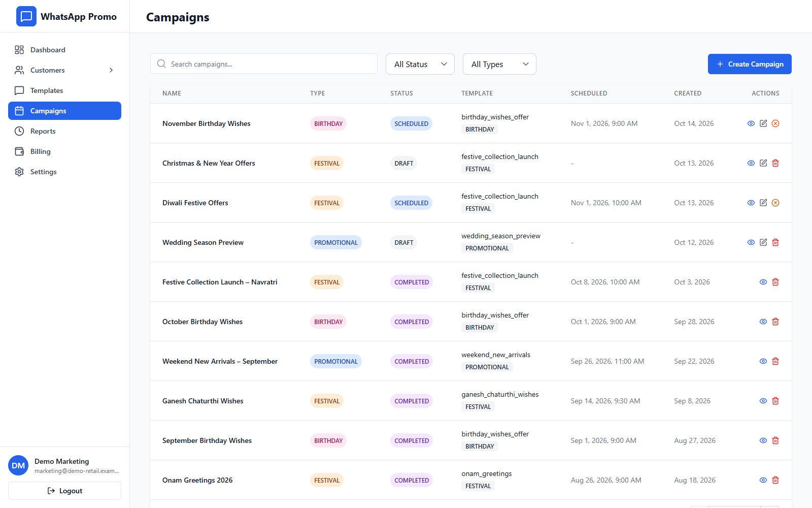The image size is (812, 508).
Task: Delete the October Birthday Wishes campaign
Action: pyautogui.click(x=775, y=322)
